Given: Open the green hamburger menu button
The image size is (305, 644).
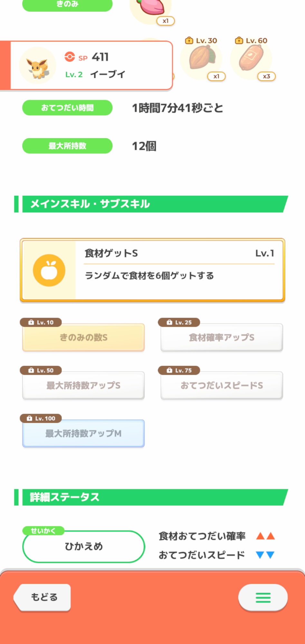Looking at the screenshot, I should tap(263, 598).
